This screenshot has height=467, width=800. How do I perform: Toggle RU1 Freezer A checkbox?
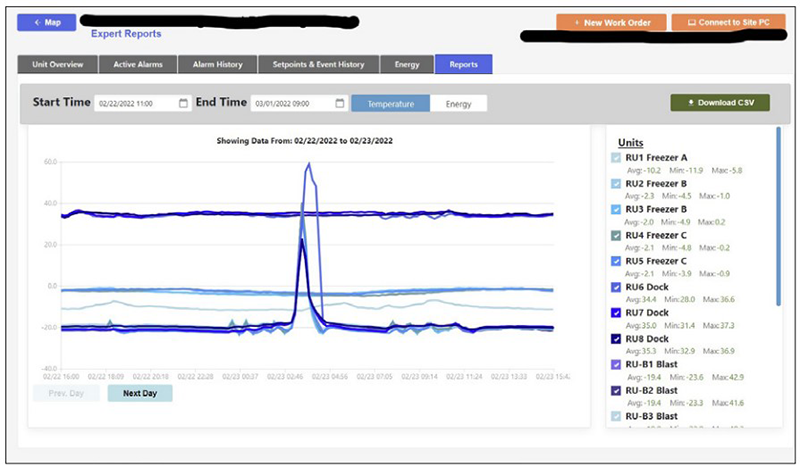616,158
